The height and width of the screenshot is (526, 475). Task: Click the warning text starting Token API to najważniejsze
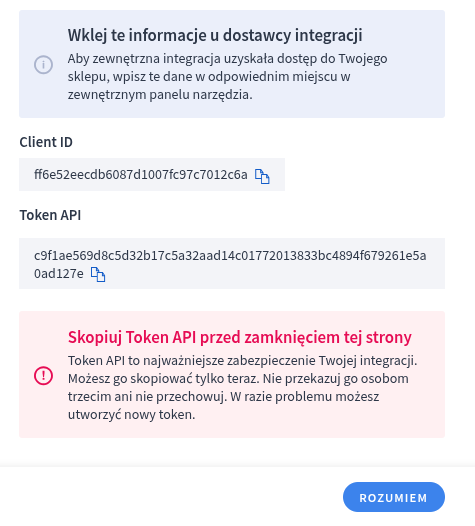(x=243, y=387)
